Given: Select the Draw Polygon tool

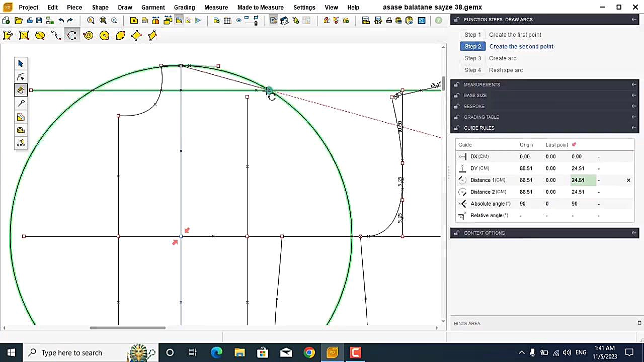Looking at the screenshot, I should click(x=8, y=35).
